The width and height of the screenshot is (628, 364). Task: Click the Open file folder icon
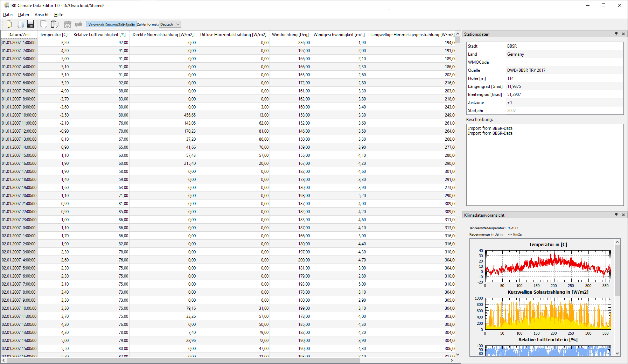coord(21,24)
